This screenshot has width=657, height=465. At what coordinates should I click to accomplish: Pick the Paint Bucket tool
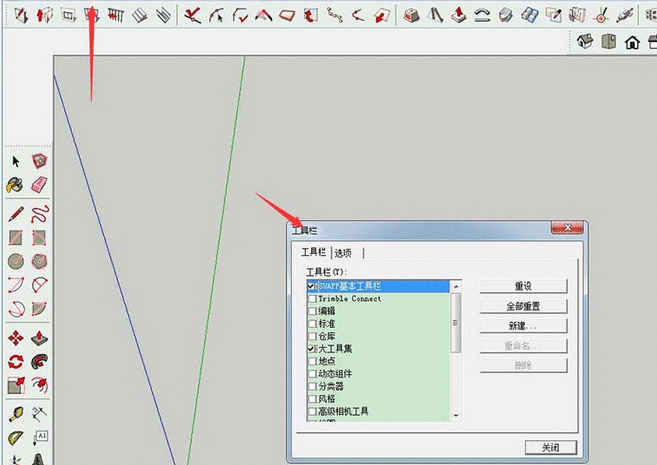coord(16,185)
